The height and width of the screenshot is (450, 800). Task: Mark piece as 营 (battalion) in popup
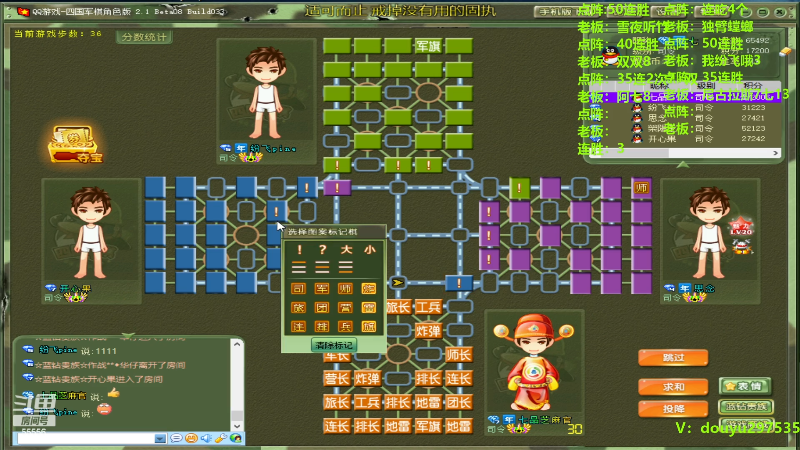click(x=345, y=308)
